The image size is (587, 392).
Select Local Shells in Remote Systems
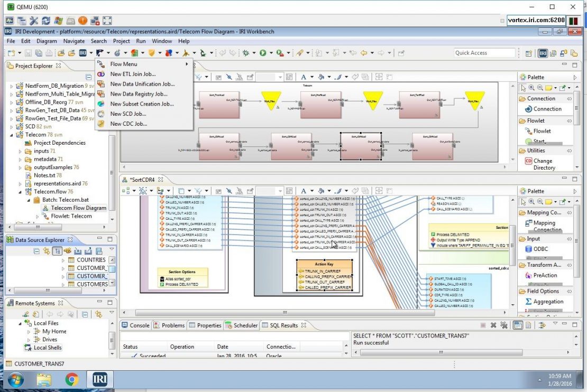tap(43, 348)
